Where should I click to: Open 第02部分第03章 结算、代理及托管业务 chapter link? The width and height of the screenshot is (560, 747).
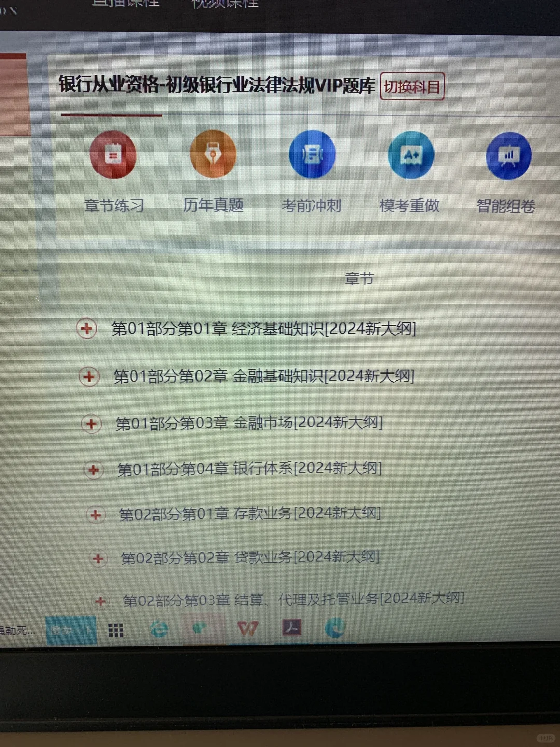[293, 598]
